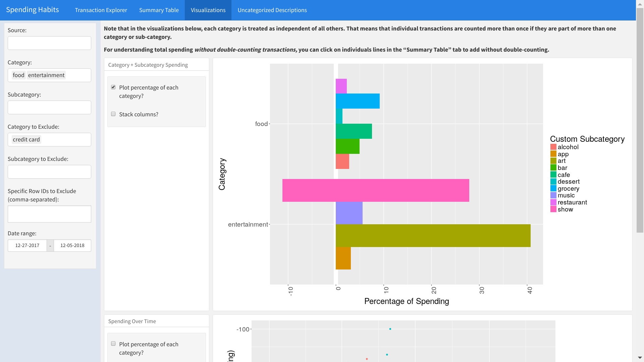Open the Uncategorized Descriptions tab
This screenshot has height=362, width=644.
tap(272, 10)
